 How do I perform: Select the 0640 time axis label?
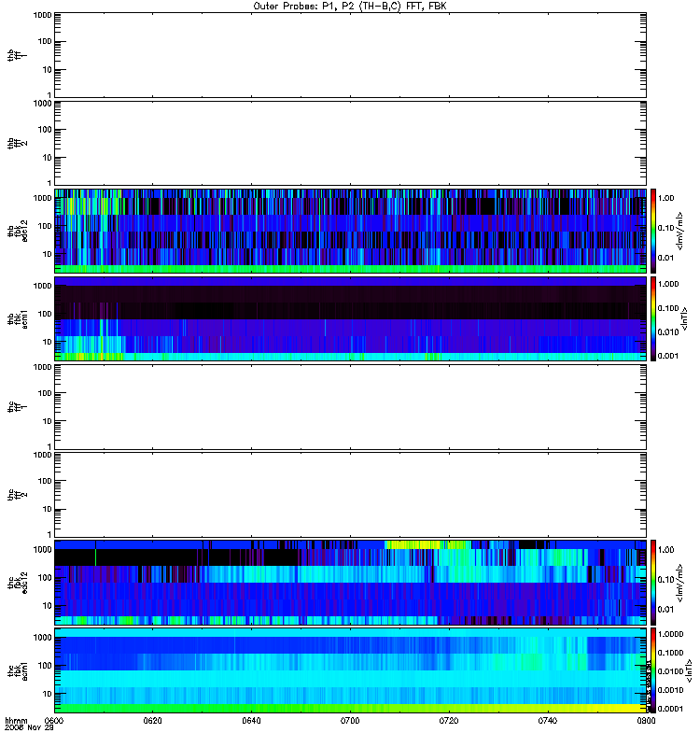(251, 721)
